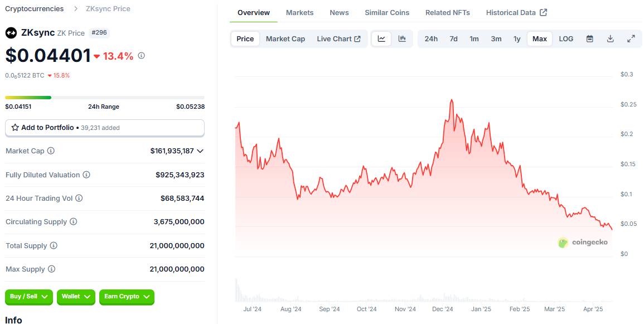Open the Historical Data tab
Image resolution: width=644 pixels, height=324 pixels.
click(516, 13)
